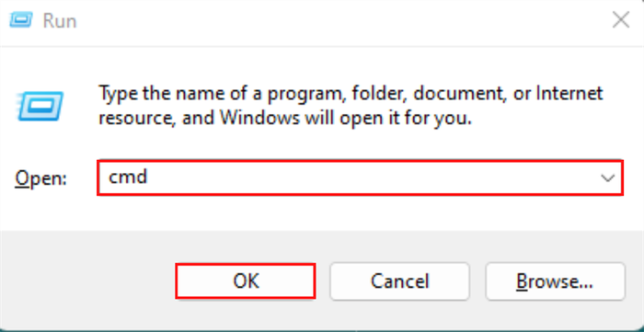Viewport: 644px width, 332px height.
Task: Click the gray footer area beside OK
Action: [88, 281]
